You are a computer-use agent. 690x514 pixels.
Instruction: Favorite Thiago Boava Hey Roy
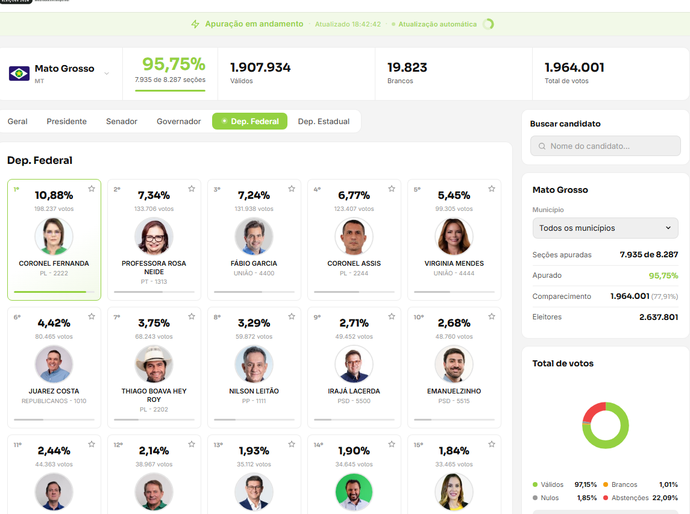pyautogui.click(x=191, y=316)
